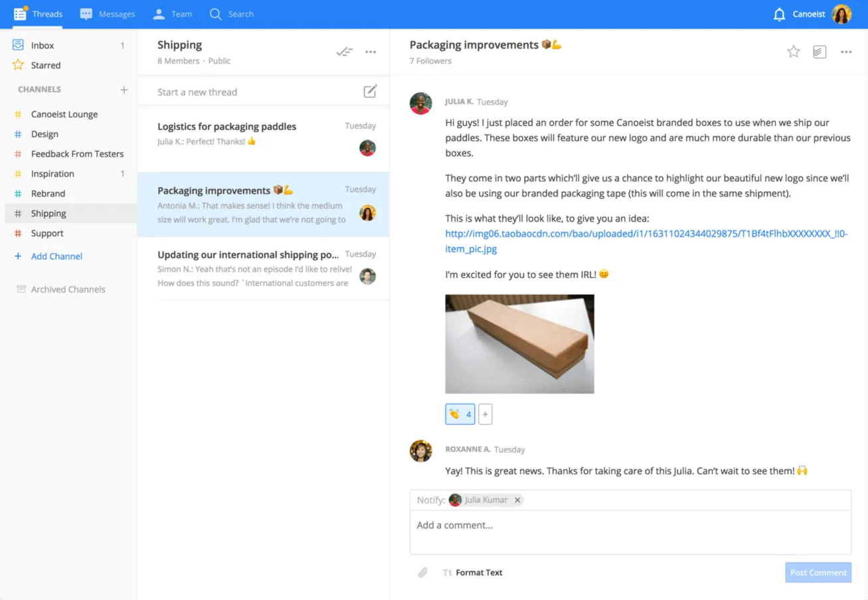Image resolution: width=868 pixels, height=600 pixels.
Task: Mark all Shipping threads as read
Action: [344, 52]
